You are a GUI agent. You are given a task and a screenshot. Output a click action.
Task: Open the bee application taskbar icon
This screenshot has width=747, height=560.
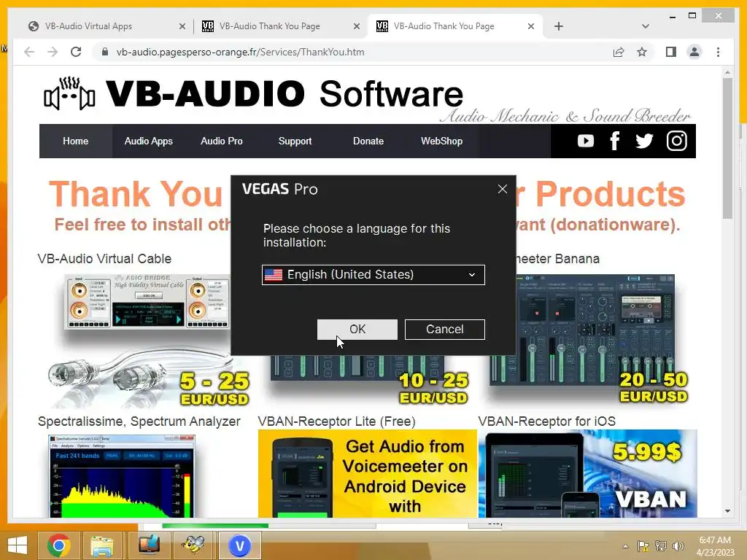(194, 545)
